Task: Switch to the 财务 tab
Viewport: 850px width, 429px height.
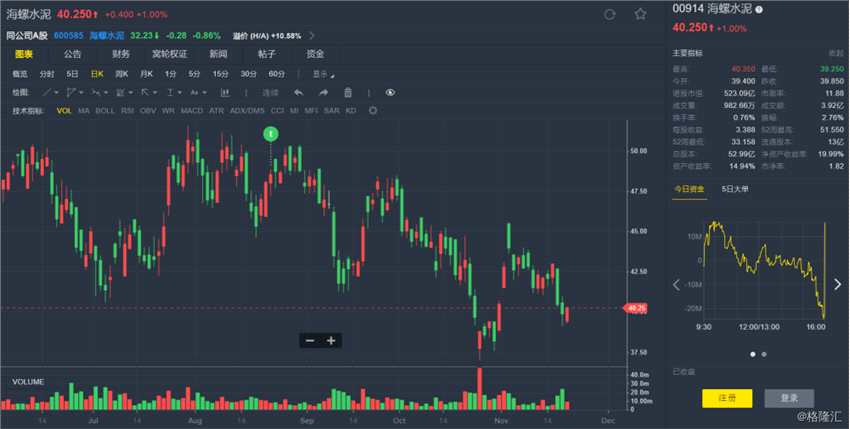Action: (x=121, y=54)
